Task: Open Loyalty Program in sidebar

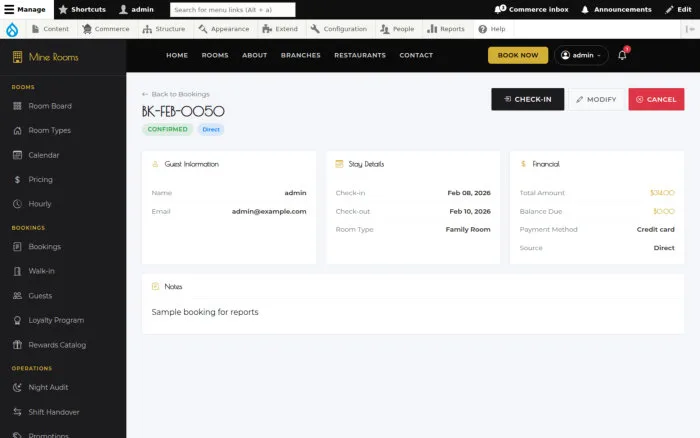Action: [56, 321]
